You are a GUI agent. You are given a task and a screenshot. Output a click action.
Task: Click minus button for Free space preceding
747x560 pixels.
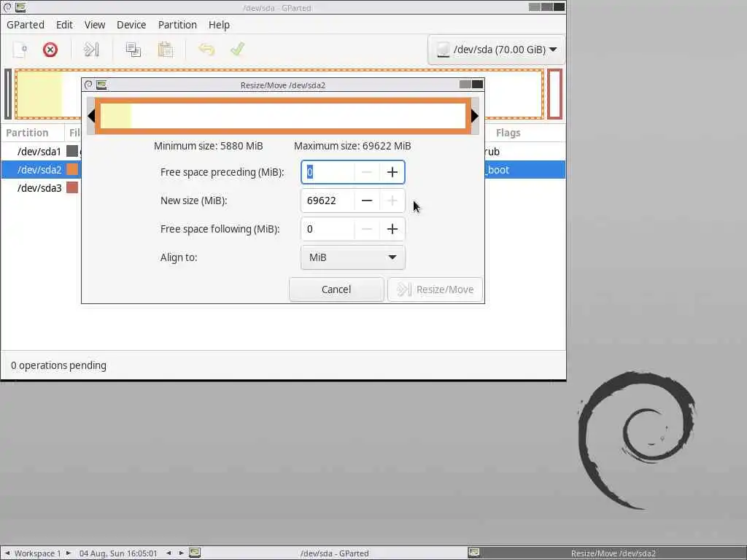tap(367, 172)
